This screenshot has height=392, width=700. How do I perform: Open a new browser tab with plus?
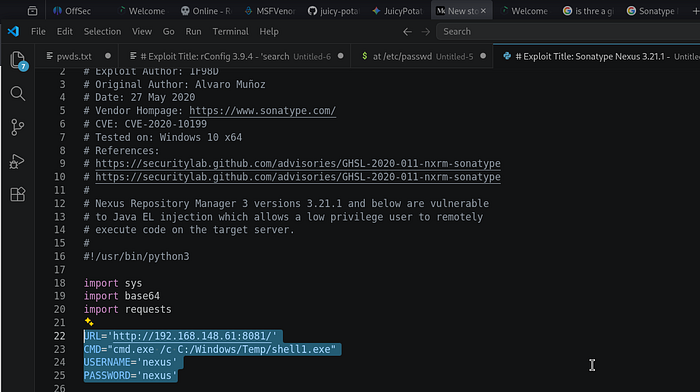click(x=696, y=11)
